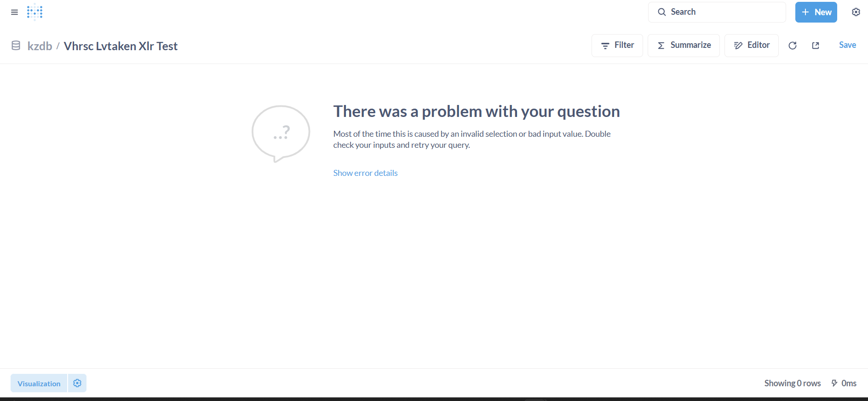Click the Showing 0 rows label
This screenshot has width=868, height=401.
(x=792, y=384)
